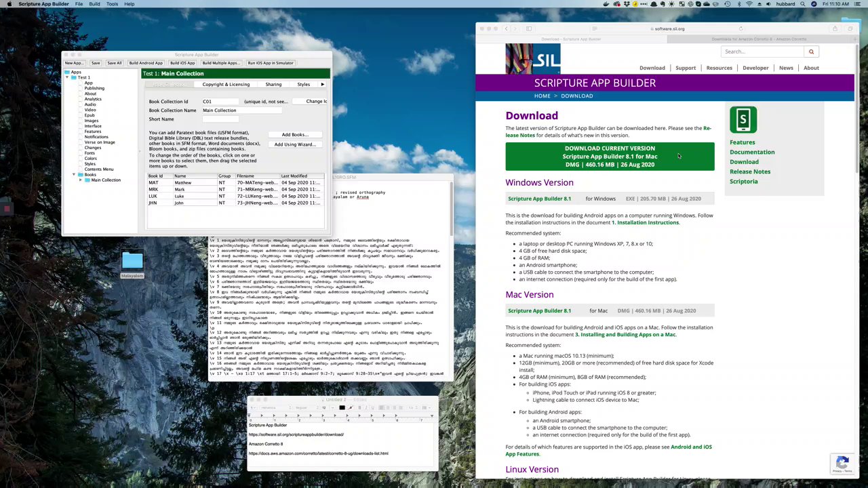Click the green Scripture App Builder phone icon
The image size is (868, 488).
pyautogui.click(x=743, y=120)
